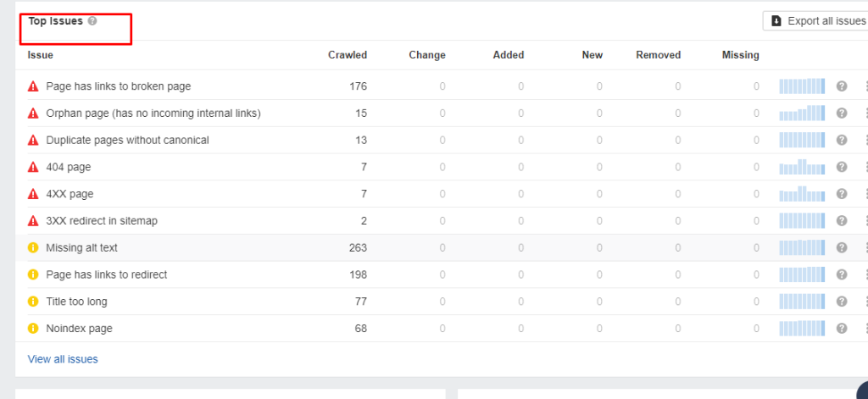Open Missing alt text issue
The image size is (868, 399).
[x=81, y=247]
